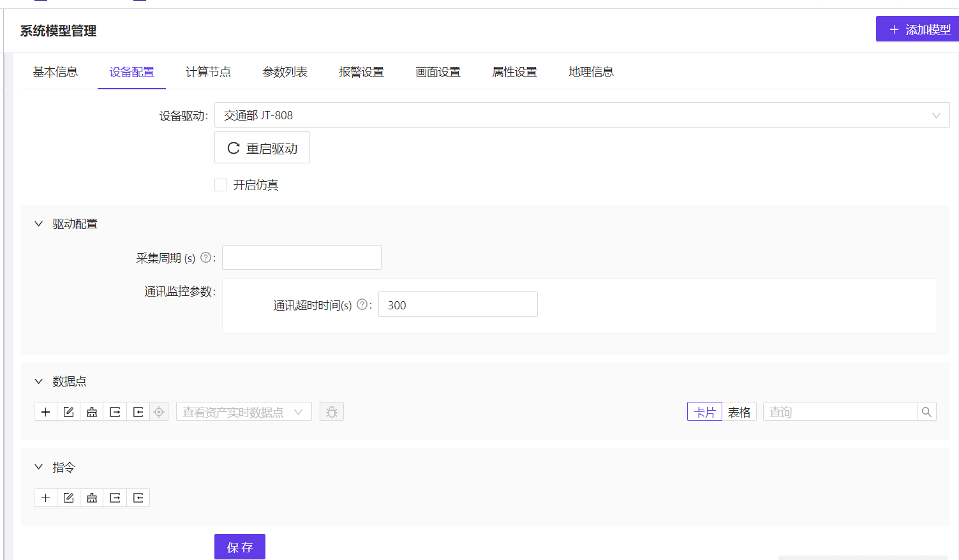Image resolution: width=959 pixels, height=560 pixels.
Task: Collapse the 驱动配置 section
Action: [38, 224]
